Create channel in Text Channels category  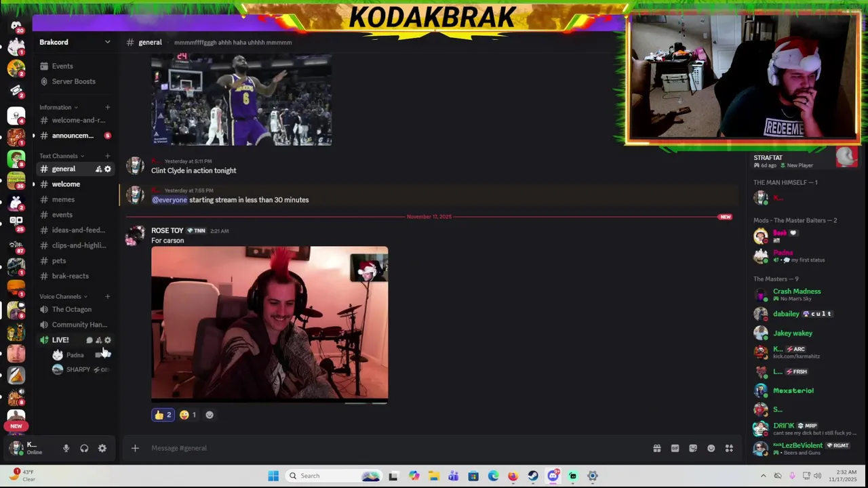[x=107, y=156]
